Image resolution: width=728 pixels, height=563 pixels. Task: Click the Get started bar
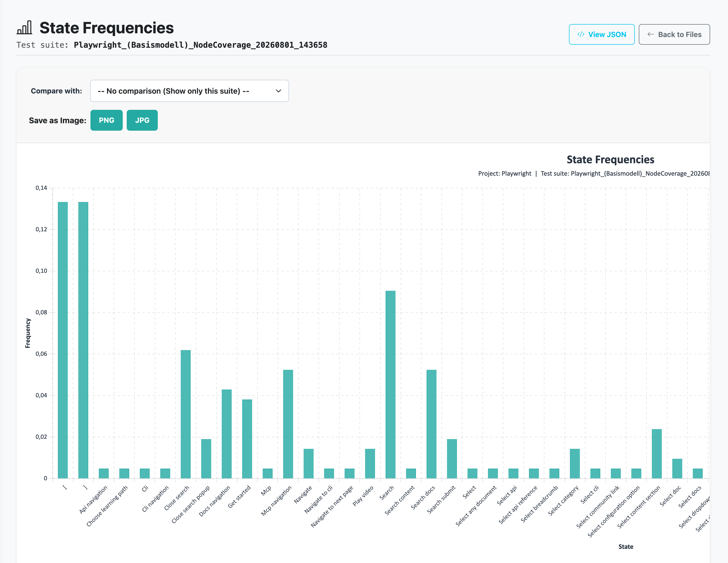[247, 439]
